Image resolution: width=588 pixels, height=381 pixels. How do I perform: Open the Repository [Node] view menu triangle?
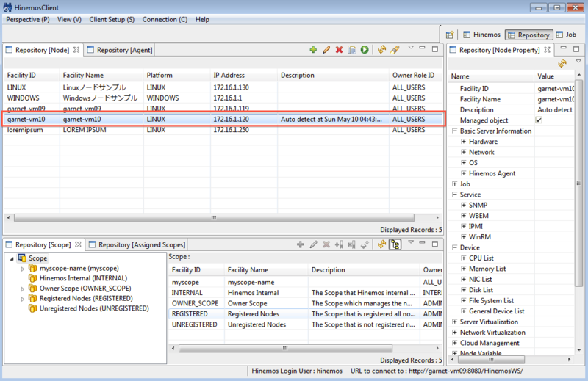411,48
